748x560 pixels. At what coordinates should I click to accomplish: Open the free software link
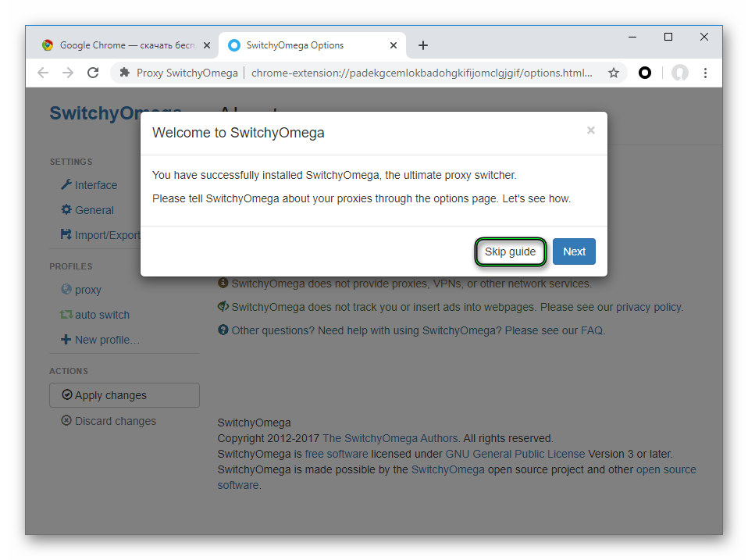tap(337, 454)
